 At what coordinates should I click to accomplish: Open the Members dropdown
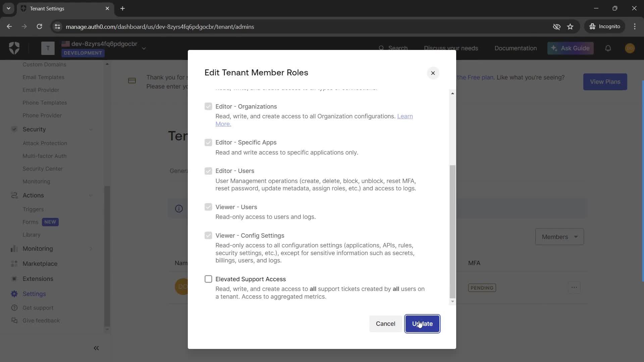click(559, 237)
